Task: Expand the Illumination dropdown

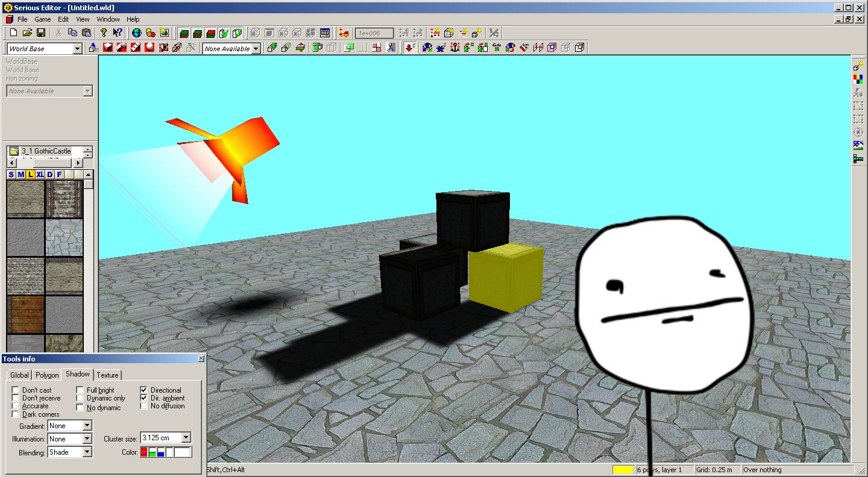Action: coord(87,439)
